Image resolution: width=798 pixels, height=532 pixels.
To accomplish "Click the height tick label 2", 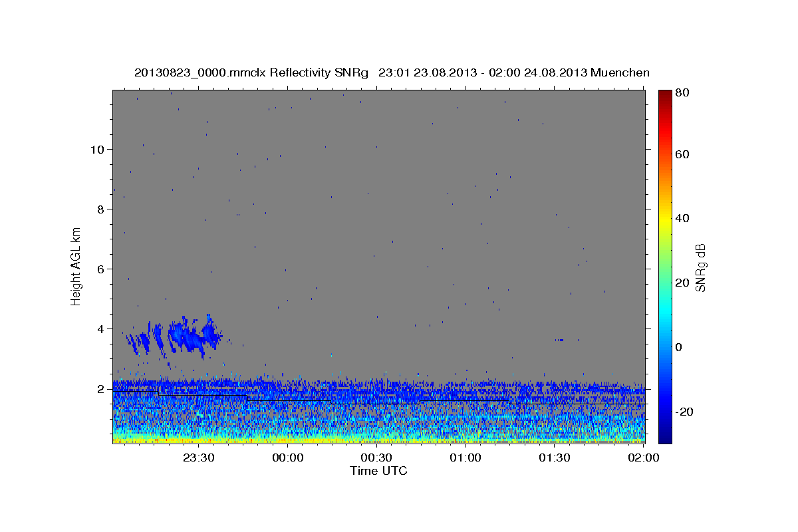I will click(x=99, y=388).
